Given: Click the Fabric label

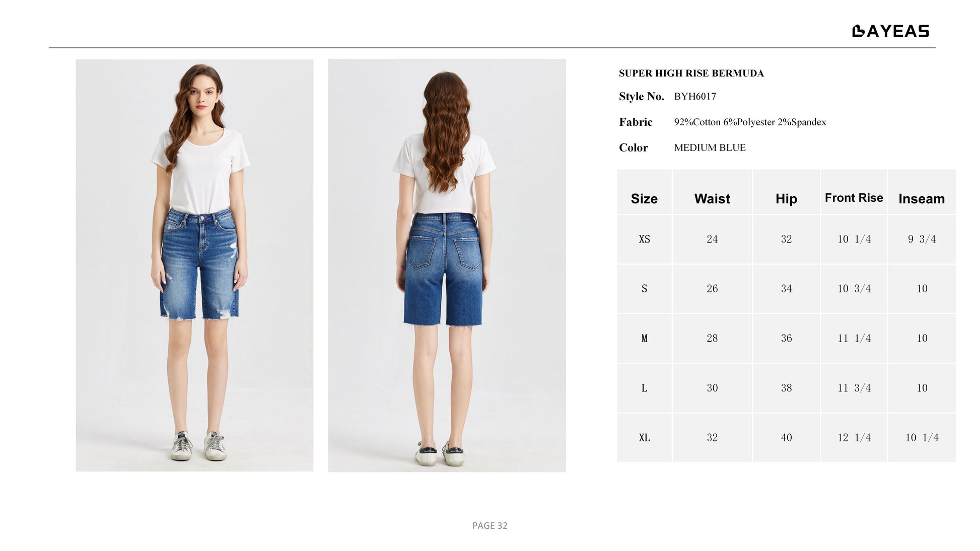Looking at the screenshot, I should pyautogui.click(x=636, y=122).
